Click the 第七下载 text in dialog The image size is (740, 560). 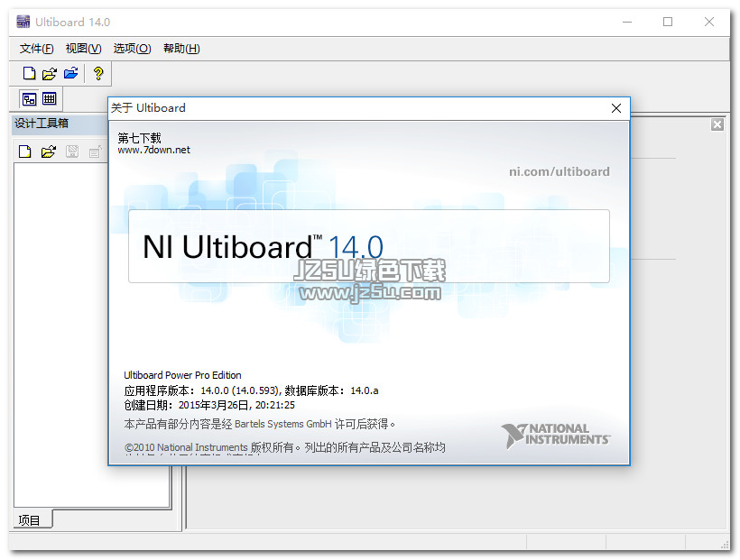coord(139,138)
